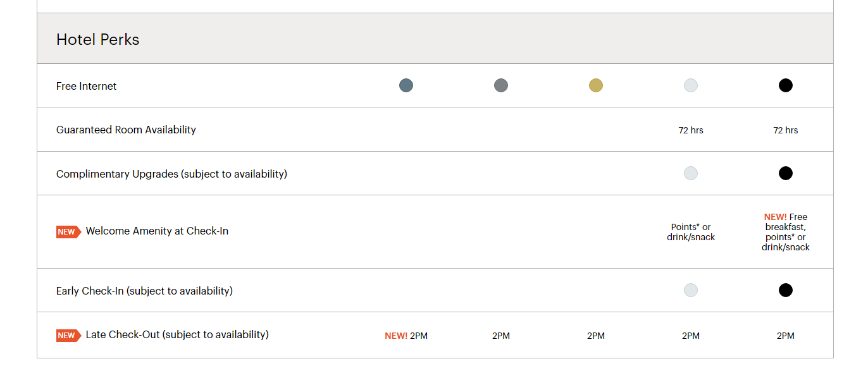Image resolution: width=868 pixels, height=378 pixels.
Task: Click the NEW badge beside Late Check-Out
Action: (68, 336)
